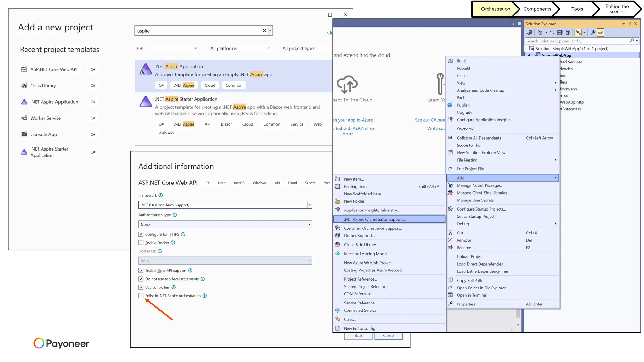The width and height of the screenshot is (644, 362).
Task: Click the Pending Changes Filter clock icon
Action: [x=540, y=32]
